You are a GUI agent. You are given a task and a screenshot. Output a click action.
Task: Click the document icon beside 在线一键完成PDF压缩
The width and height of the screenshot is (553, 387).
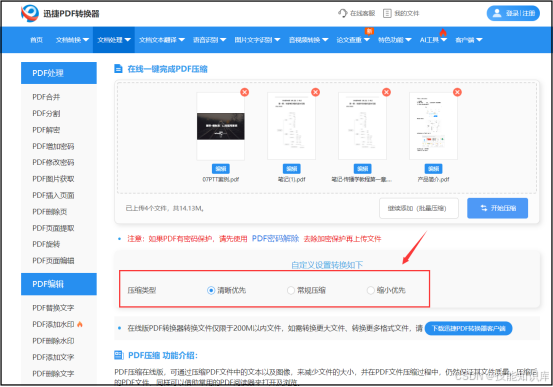[x=118, y=69]
